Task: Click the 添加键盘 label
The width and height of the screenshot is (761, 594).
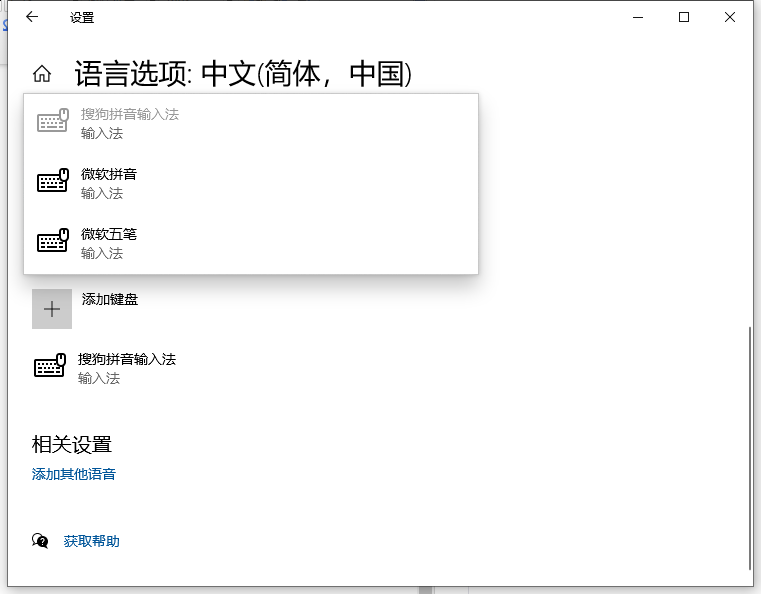Action: click(x=110, y=299)
